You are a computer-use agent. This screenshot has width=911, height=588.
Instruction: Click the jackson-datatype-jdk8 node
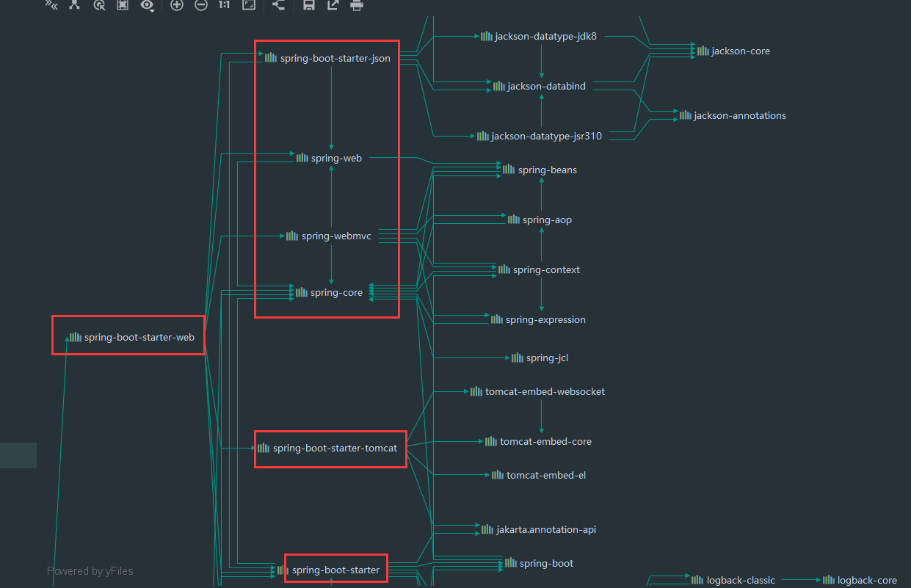tap(539, 36)
